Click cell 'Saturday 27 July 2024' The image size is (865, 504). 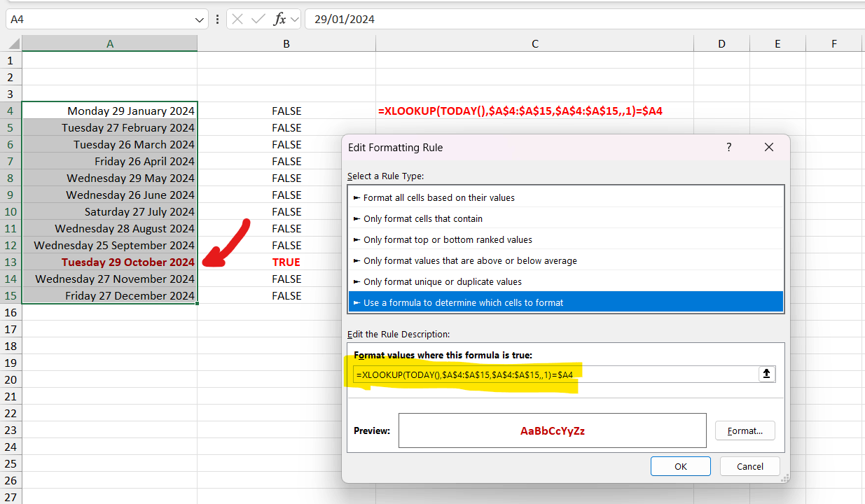[x=110, y=211]
